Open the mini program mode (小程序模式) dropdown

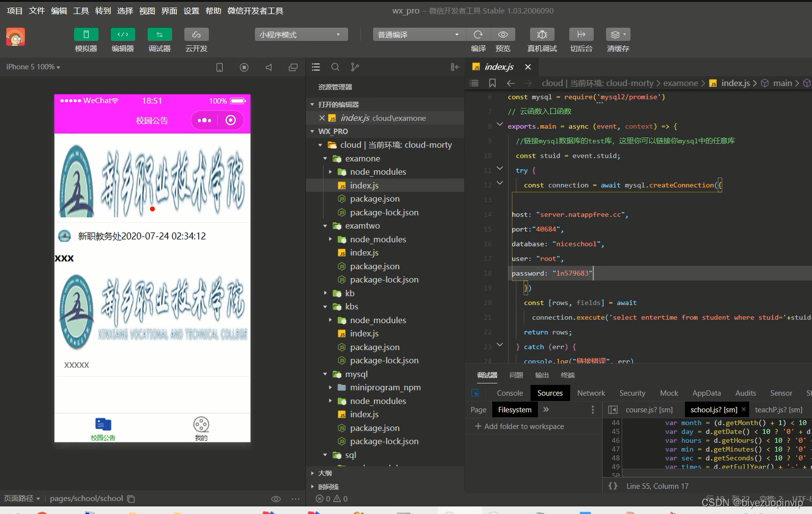tap(301, 35)
